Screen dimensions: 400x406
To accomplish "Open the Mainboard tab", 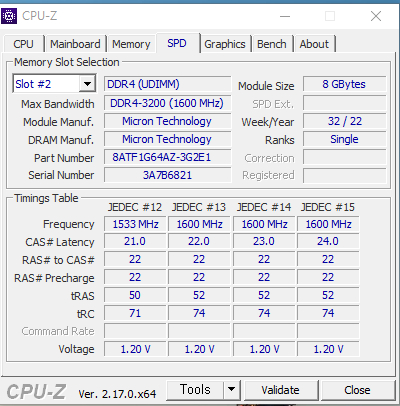I will coord(75,44).
